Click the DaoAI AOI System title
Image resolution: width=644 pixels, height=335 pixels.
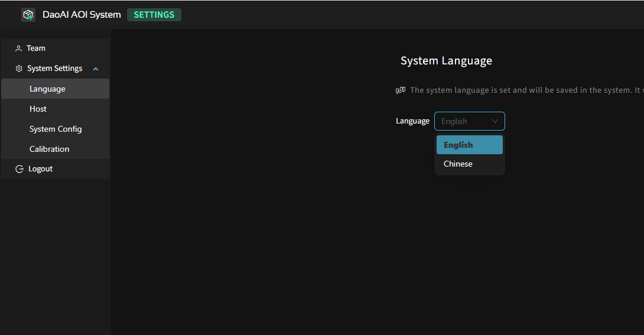point(82,15)
